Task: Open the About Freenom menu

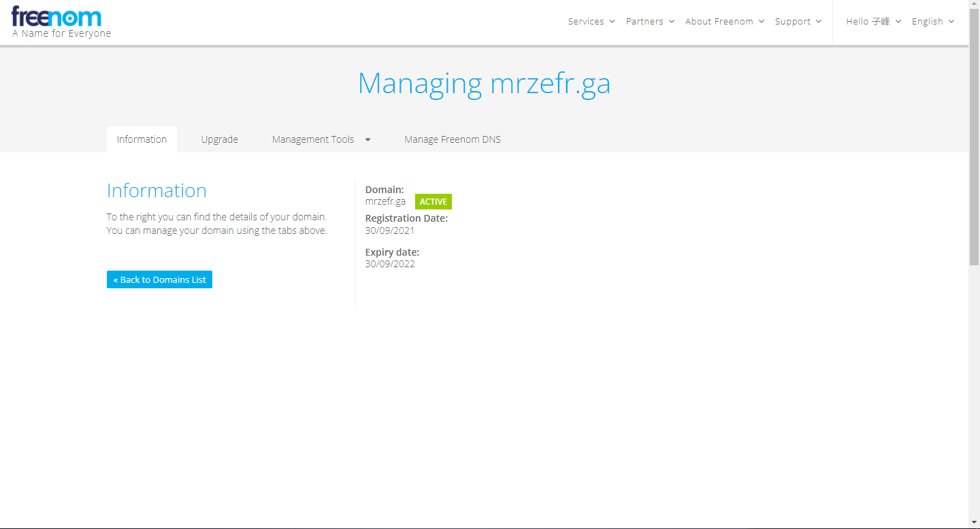Action: pos(719,22)
